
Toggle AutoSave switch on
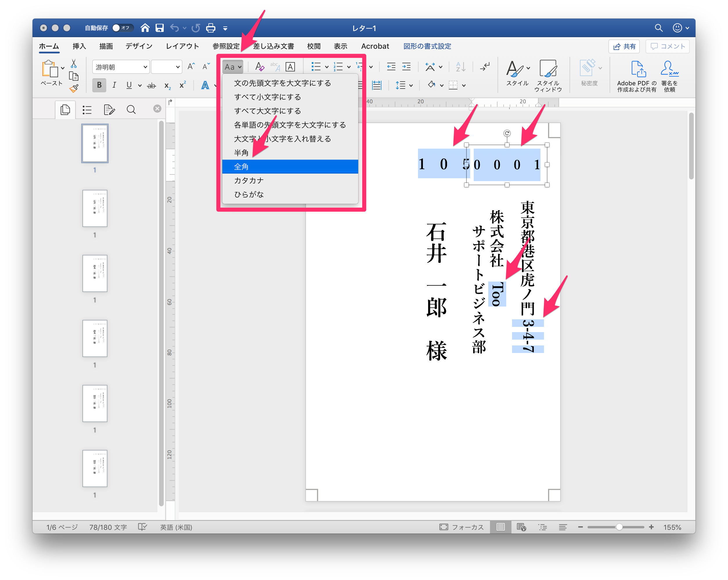point(122,28)
